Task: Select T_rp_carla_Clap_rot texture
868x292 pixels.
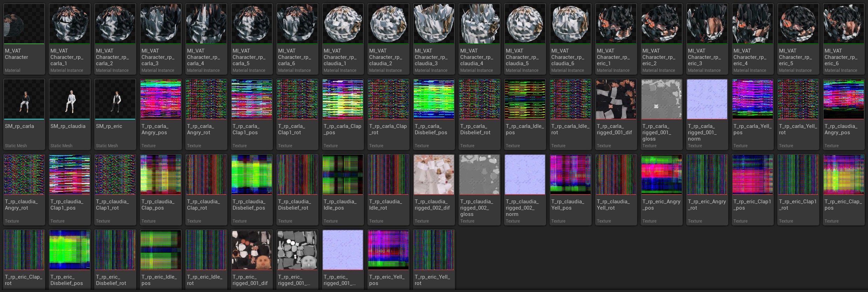Action: 388,114
